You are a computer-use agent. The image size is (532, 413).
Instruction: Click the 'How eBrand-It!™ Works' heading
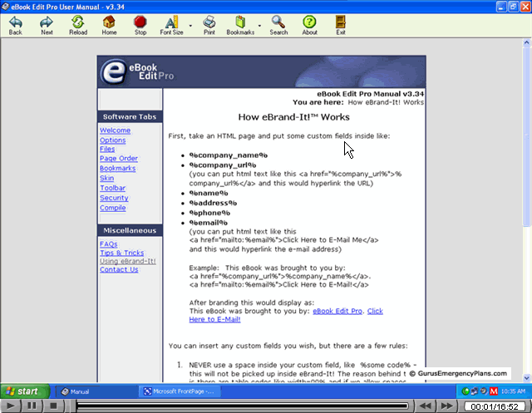click(x=293, y=117)
